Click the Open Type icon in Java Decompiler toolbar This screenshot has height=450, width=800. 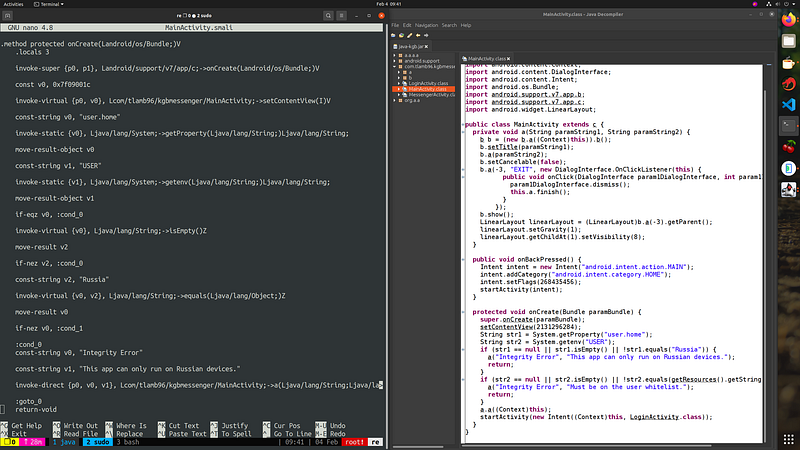(402, 36)
